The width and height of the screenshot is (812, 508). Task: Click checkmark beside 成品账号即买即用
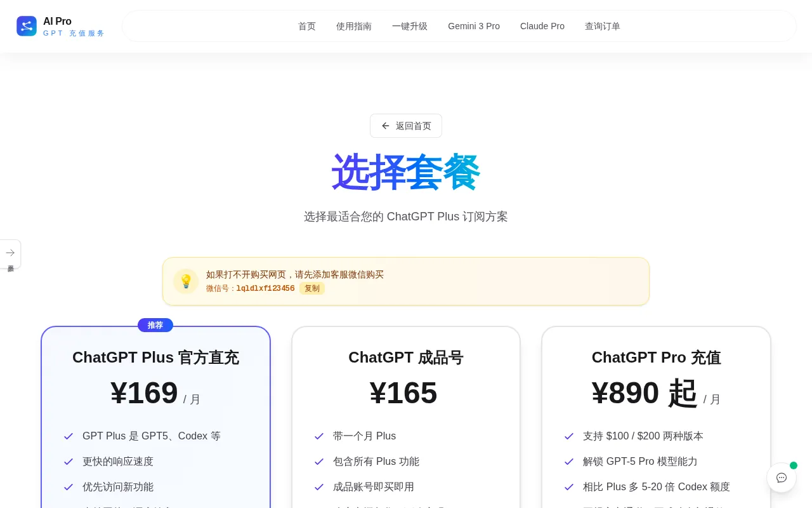(x=319, y=487)
